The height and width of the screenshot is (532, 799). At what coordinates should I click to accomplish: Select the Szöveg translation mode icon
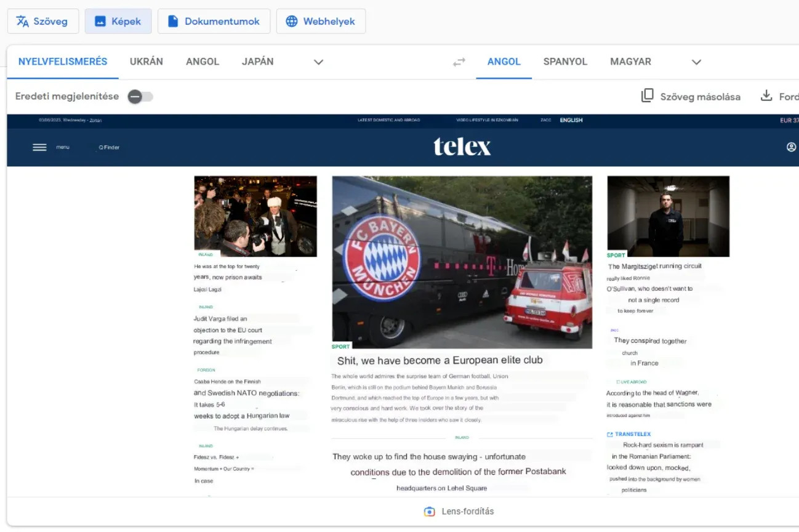coord(22,20)
